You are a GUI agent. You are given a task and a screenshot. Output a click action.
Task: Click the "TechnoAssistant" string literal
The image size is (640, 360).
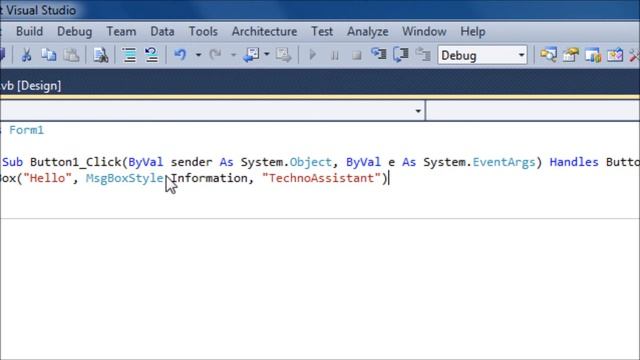pyautogui.click(x=321, y=178)
